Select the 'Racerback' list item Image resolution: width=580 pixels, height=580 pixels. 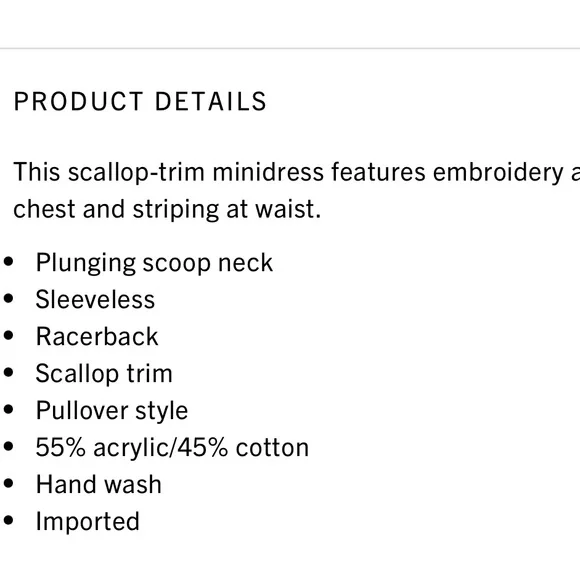pyautogui.click(x=97, y=336)
